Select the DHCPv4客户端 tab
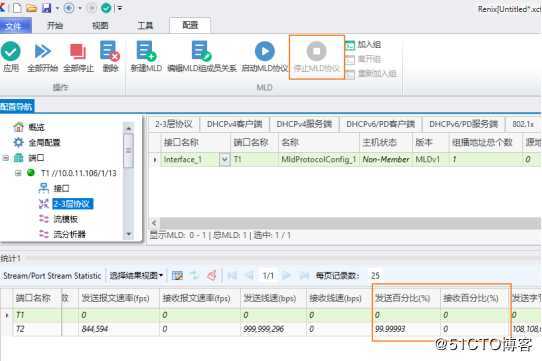Screen dimensions: 542x361 (235, 124)
